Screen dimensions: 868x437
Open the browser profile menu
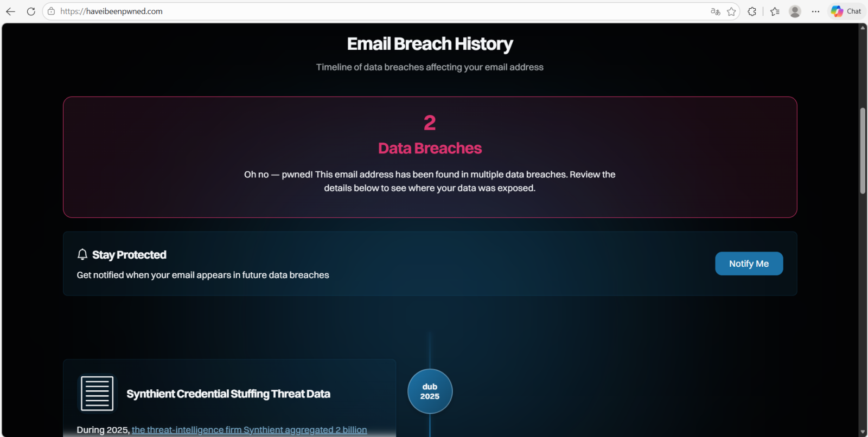tap(795, 11)
